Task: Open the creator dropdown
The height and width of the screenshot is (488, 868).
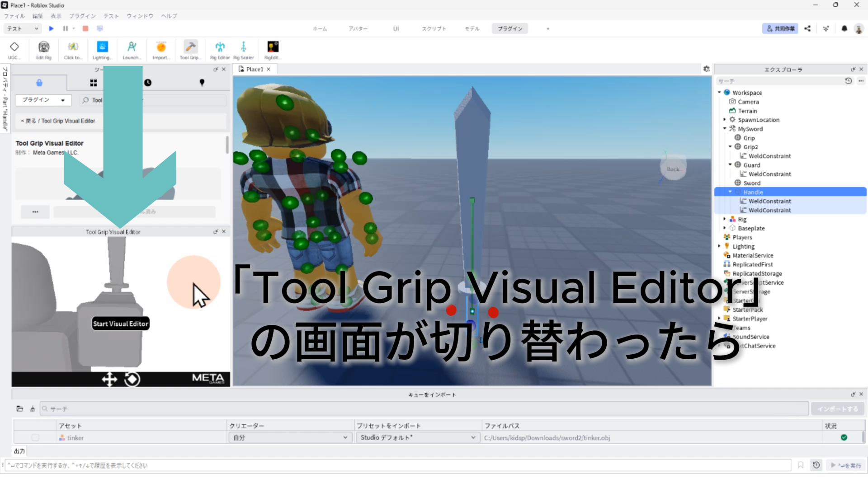Action: point(289,437)
